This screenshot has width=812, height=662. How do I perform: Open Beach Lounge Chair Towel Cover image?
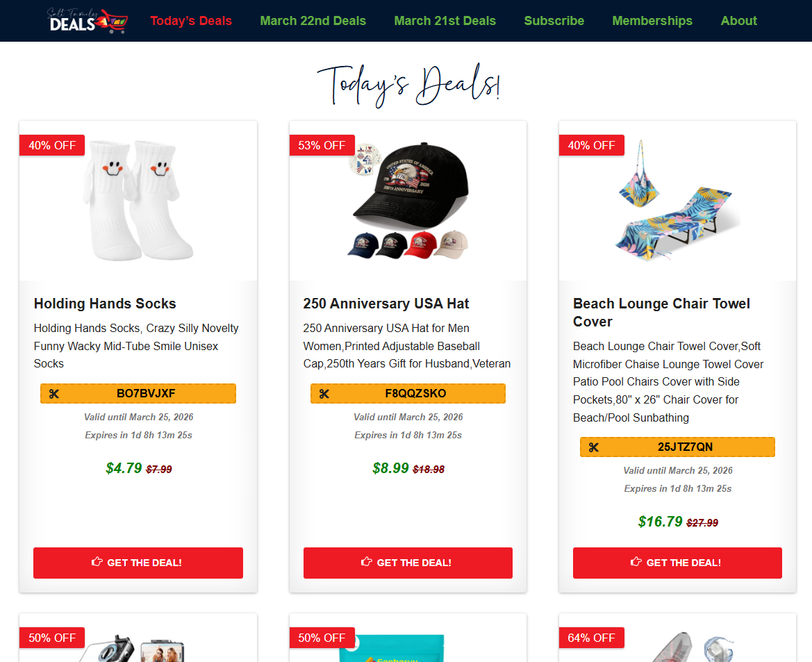click(677, 201)
